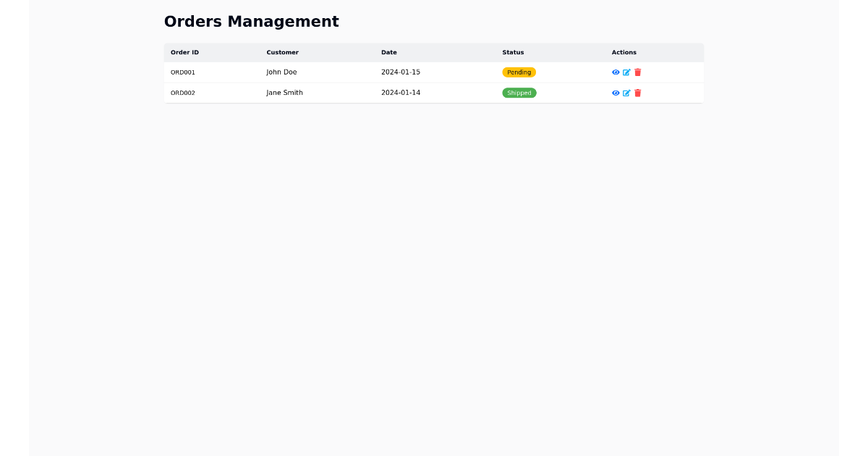Viewport: 868px width, 456px height.
Task: Select the edit pencil icon for ORD002
Action: pos(626,93)
